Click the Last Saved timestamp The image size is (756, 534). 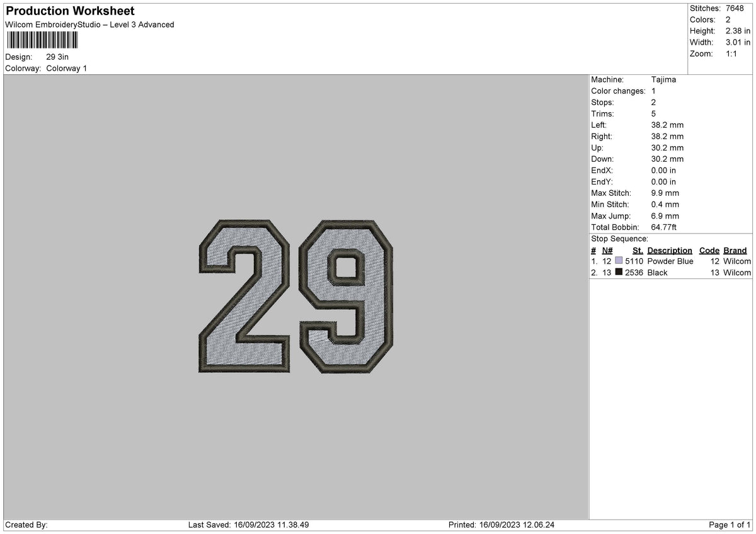[x=249, y=524]
